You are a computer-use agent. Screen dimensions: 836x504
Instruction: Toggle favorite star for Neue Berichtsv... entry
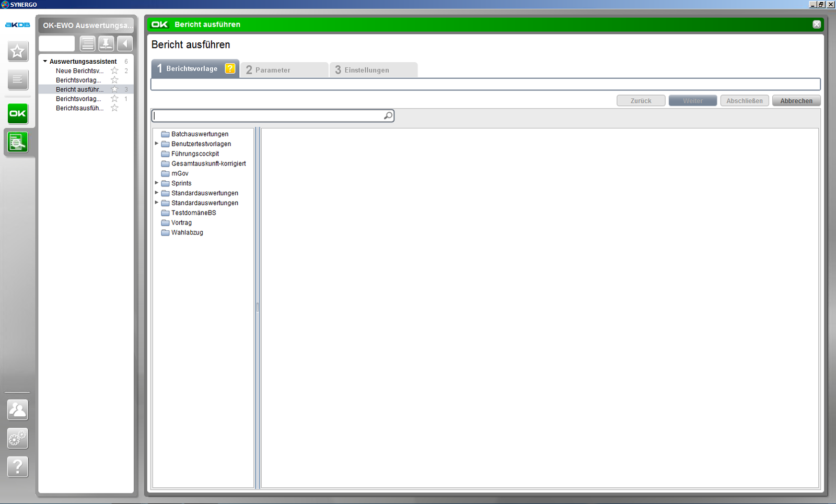coord(114,71)
